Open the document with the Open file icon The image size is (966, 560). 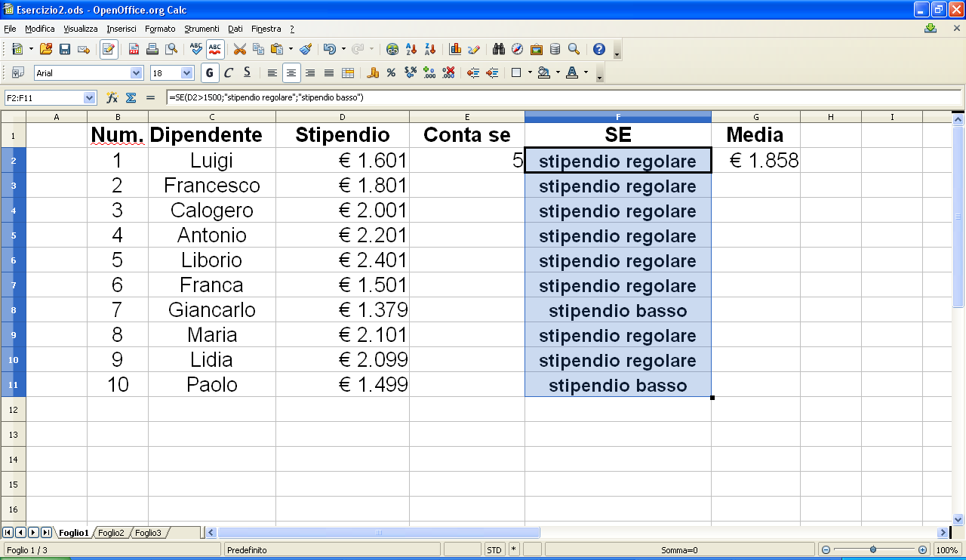pos(46,49)
